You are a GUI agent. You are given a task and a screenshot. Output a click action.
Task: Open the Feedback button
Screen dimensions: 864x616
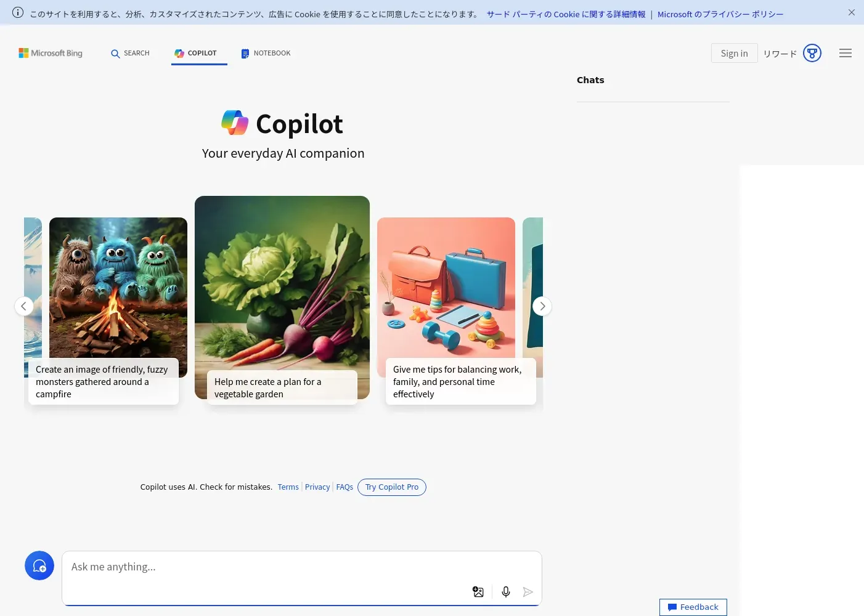(693, 607)
